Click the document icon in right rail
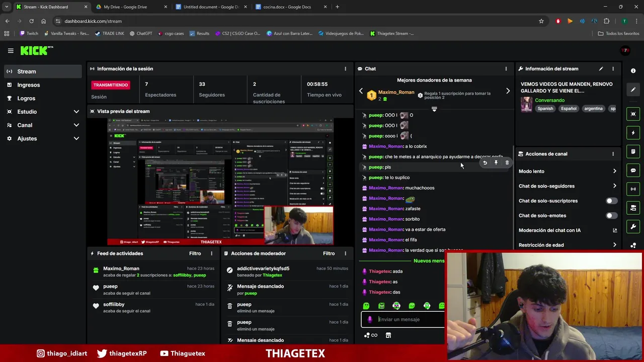This screenshot has height=362, width=644. coord(633,151)
